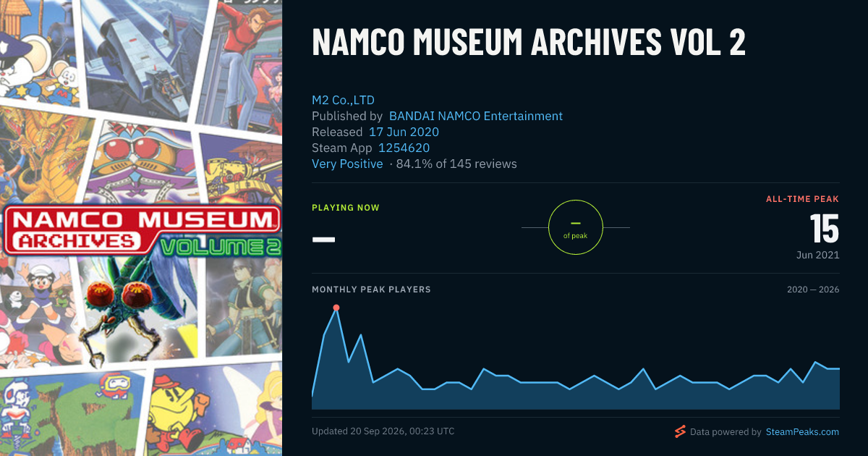Image resolution: width=868 pixels, height=456 pixels.
Task: Click the all-time peak value 15
Action: (825, 229)
